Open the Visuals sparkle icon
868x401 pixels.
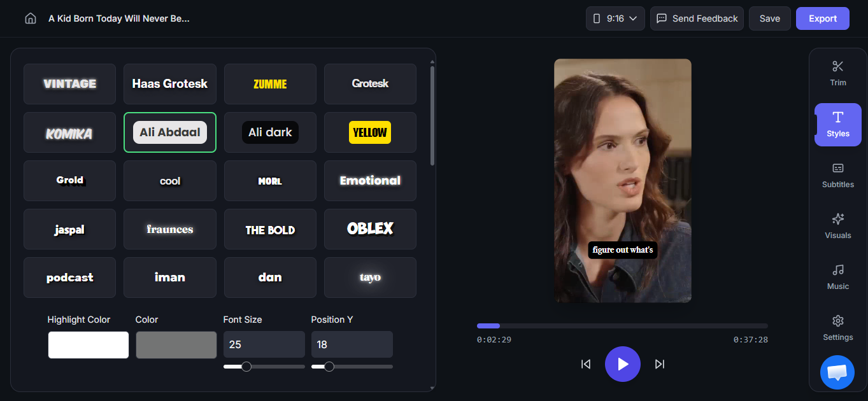point(838,226)
